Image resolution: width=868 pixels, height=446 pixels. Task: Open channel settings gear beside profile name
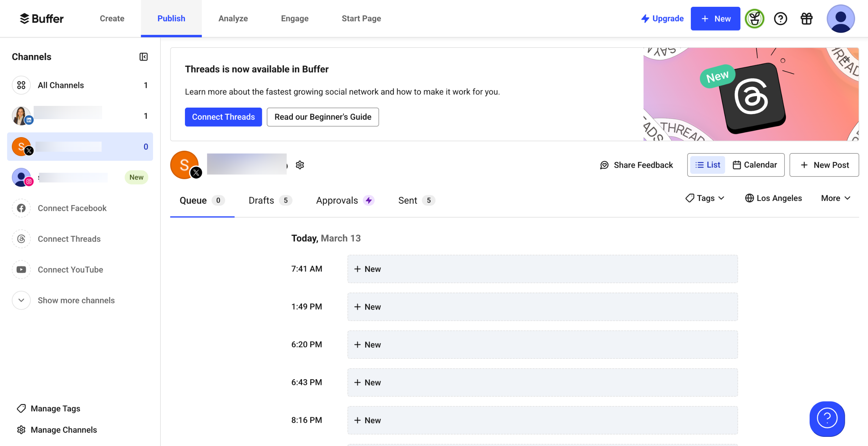[x=300, y=165]
